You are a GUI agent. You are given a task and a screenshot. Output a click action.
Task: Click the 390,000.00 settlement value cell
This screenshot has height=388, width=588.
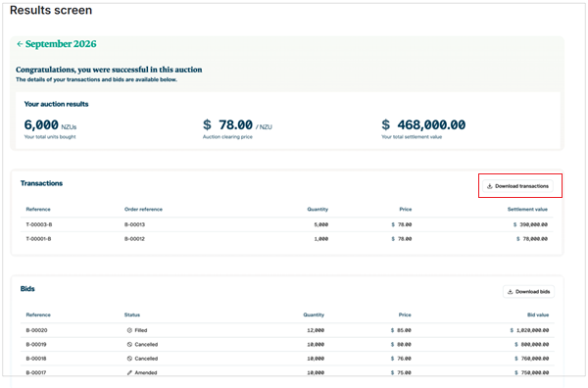click(x=530, y=225)
